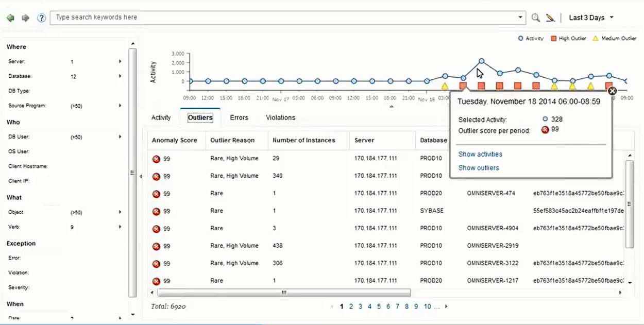Viewport: 644px width, 325px height.
Task: Select the Outliers tab
Action: (200, 117)
